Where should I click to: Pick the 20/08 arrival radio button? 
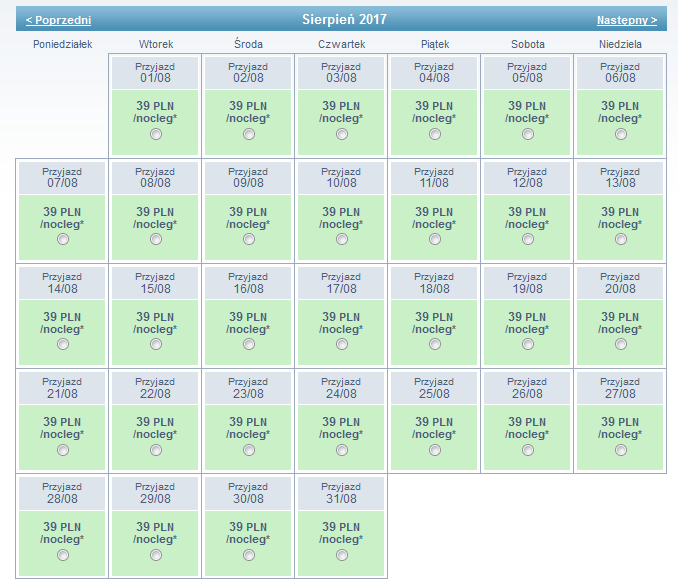(x=620, y=344)
